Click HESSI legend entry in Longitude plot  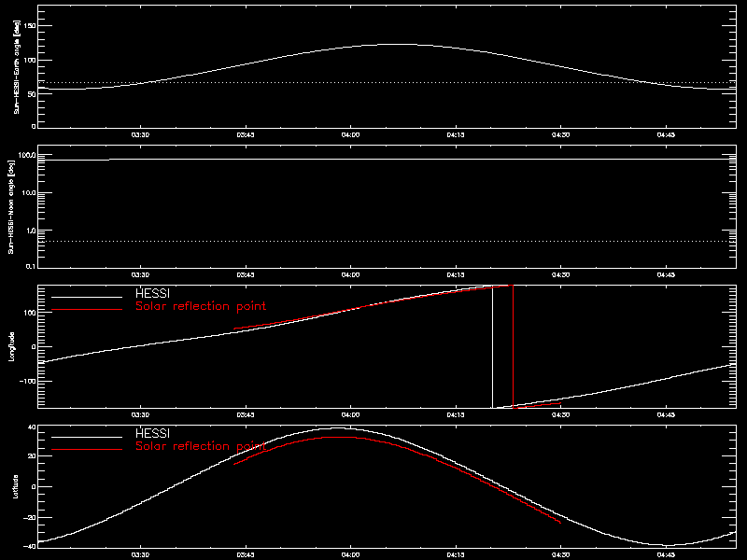pyautogui.click(x=152, y=293)
